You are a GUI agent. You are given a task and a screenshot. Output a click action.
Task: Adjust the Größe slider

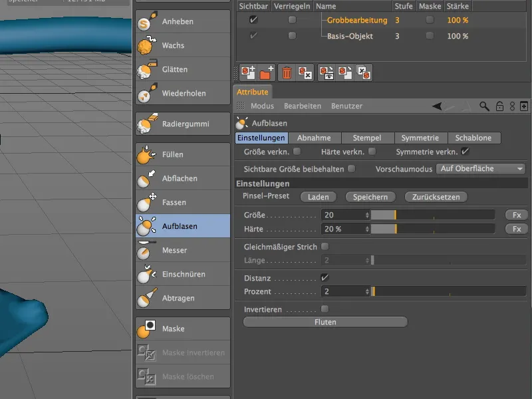[433, 215]
